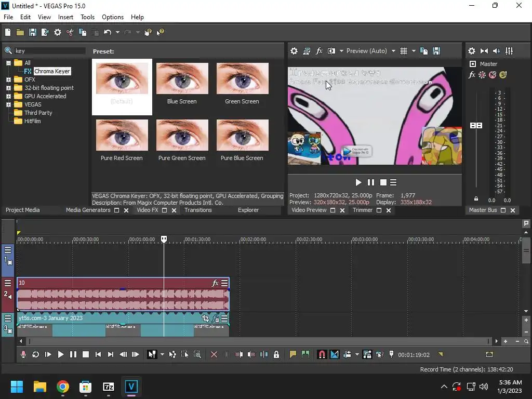Click the Cut scissors icon
This screenshot has height=399, width=532.
(70, 32)
